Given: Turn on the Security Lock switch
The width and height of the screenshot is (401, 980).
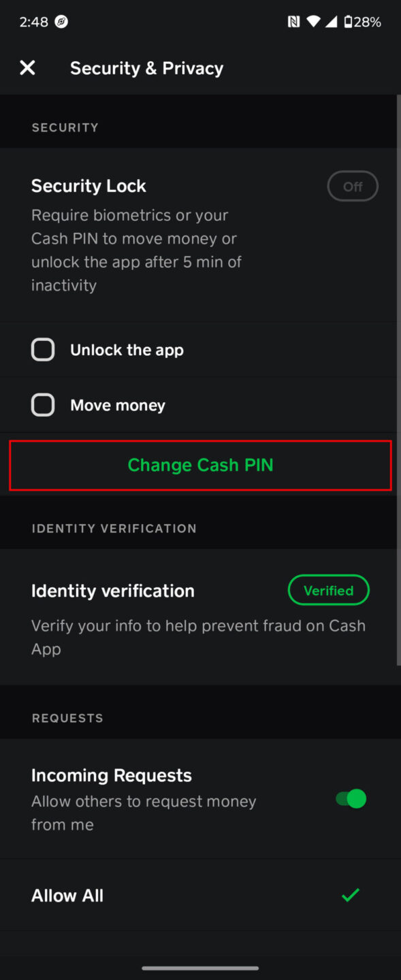Looking at the screenshot, I should pos(353,186).
